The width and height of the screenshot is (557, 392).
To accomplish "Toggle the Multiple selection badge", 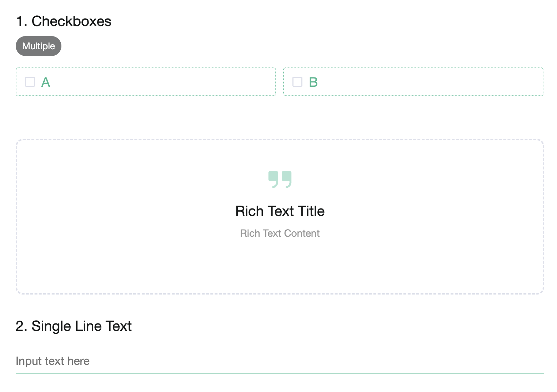I will tap(38, 46).
